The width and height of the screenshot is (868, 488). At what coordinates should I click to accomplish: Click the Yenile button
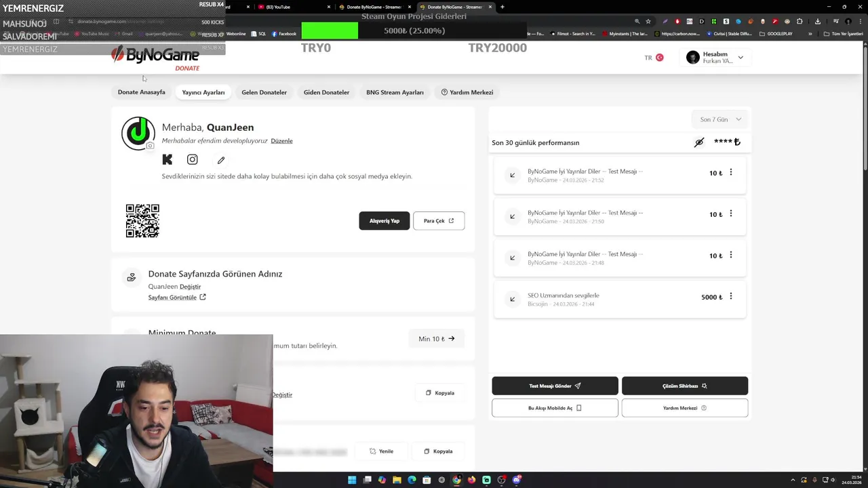click(x=382, y=451)
